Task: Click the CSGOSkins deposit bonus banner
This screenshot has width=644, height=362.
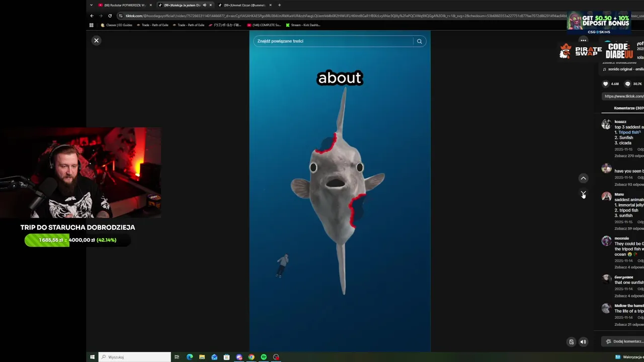Action: [x=599, y=23]
